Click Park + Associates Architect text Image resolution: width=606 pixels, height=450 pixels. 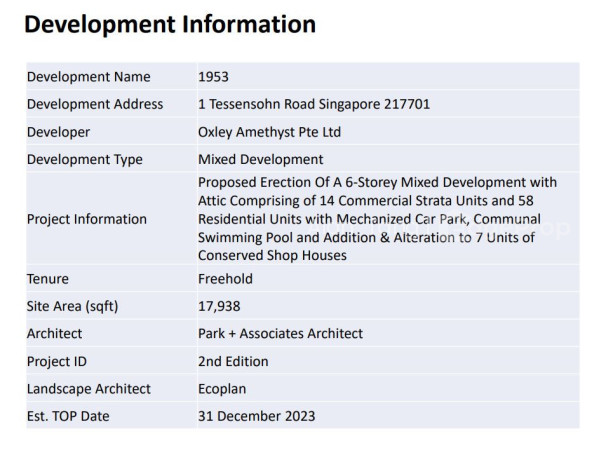coord(281,333)
